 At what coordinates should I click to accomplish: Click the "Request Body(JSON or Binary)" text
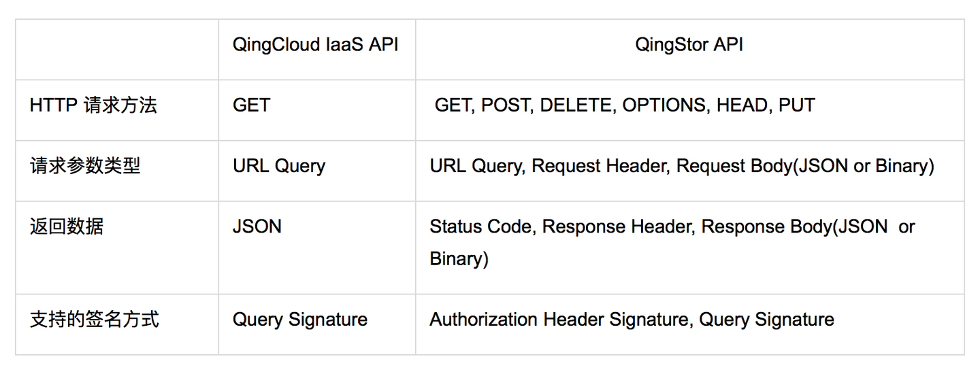(804, 166)
